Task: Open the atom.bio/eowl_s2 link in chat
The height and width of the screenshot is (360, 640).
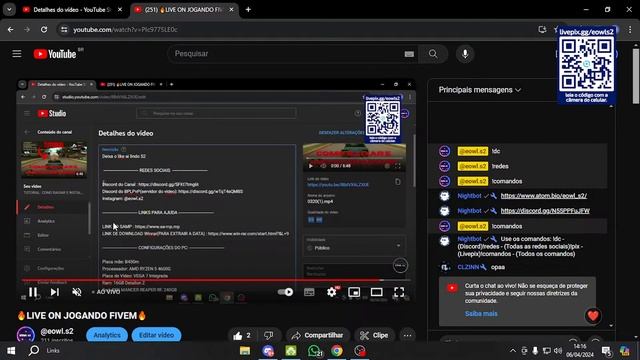Action: [544, 196]
